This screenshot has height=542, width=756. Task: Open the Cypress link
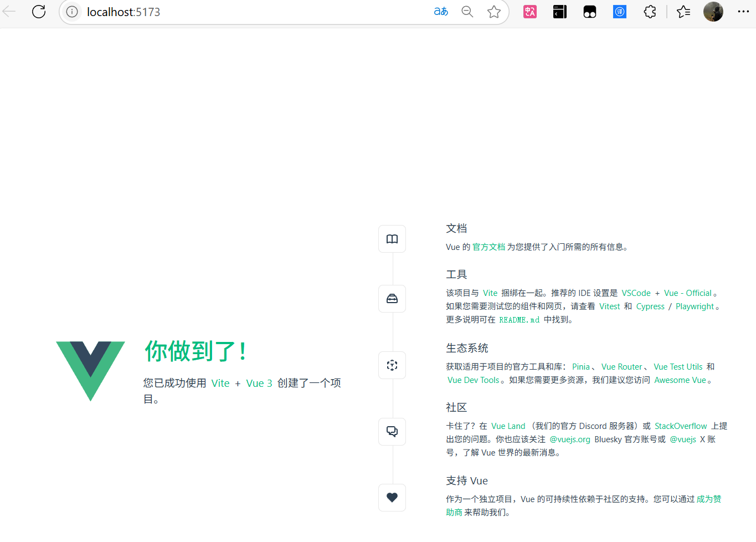tap(650, 306)
